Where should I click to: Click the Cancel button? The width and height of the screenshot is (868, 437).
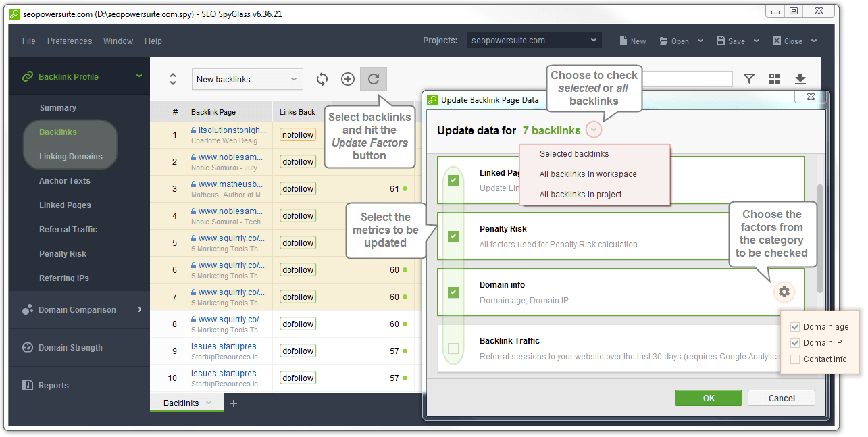point(781,398)
